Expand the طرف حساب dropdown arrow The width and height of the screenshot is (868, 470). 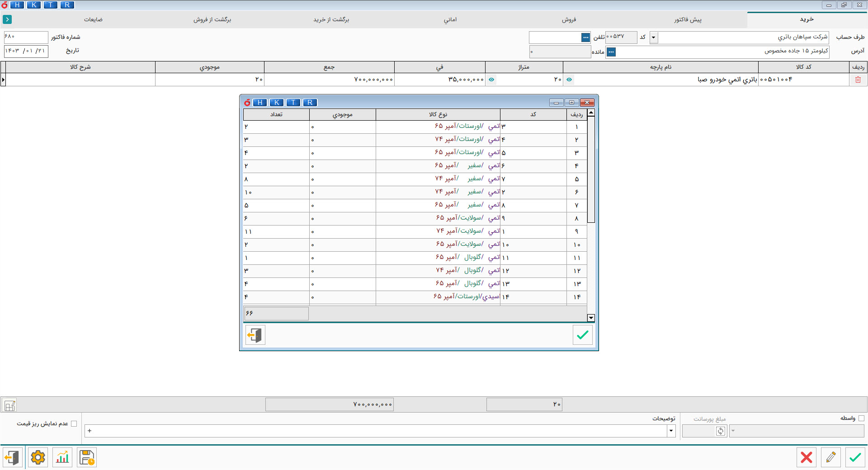pyautogui.click(x=654, y=38)
